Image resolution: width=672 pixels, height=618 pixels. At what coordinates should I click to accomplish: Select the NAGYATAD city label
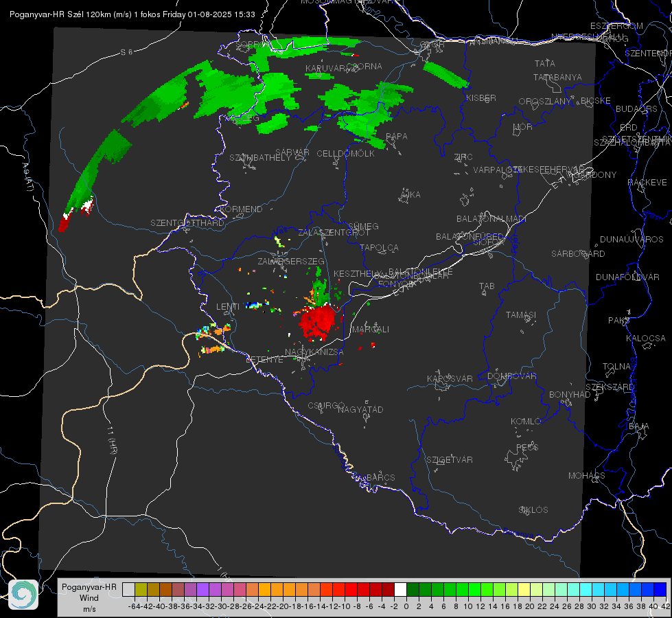point(360,409)
